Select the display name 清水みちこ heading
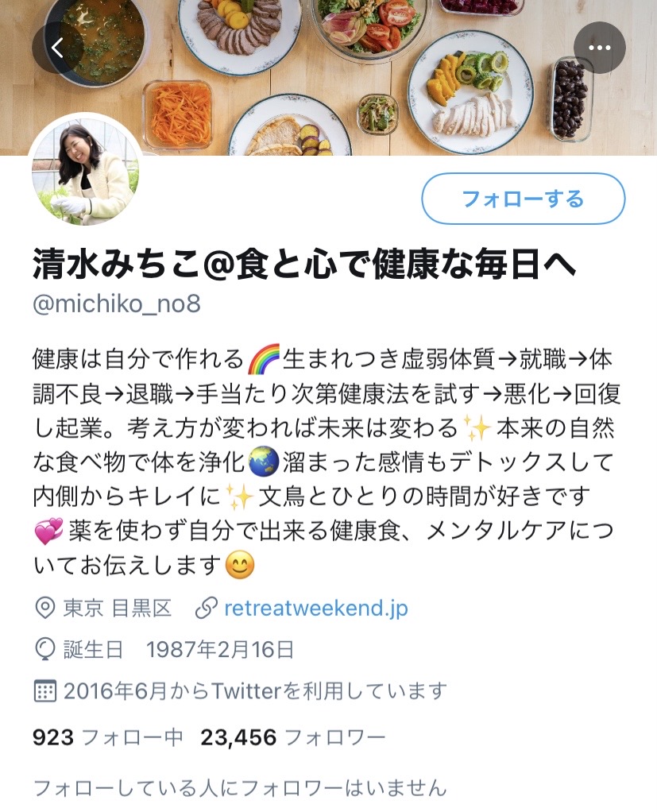The height and width of the screenshot is (812, 657). click(304, 264)
